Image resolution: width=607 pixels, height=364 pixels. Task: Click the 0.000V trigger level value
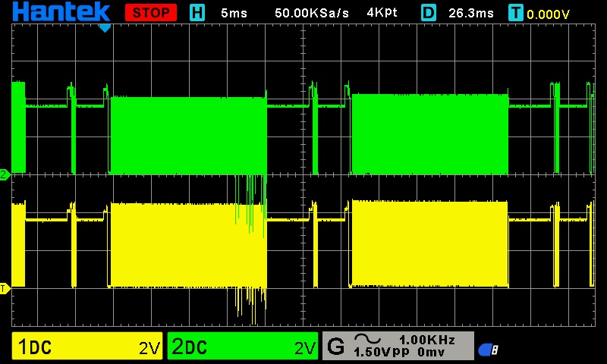coord(548,14)
